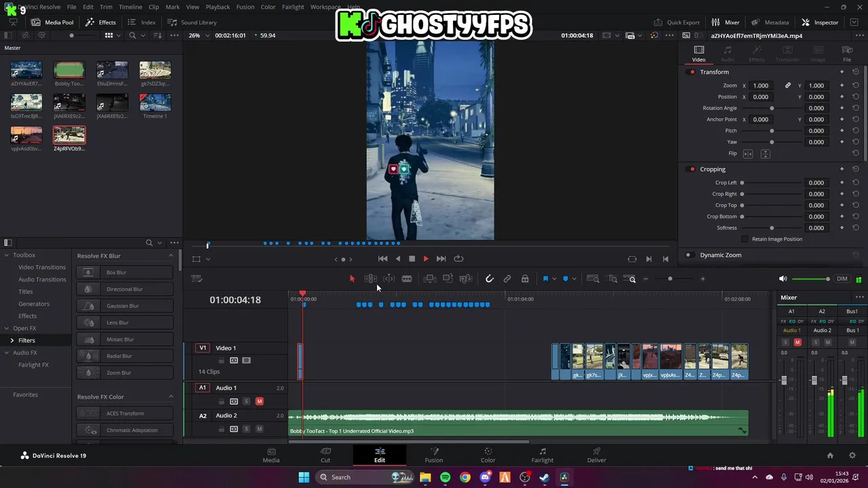
Task: Adjust the timeline zoom slider
Action: click(670, 279)
